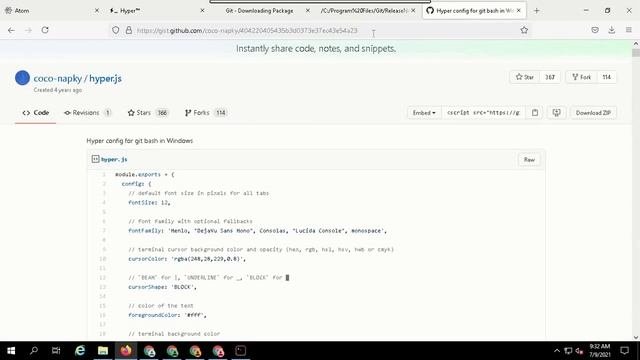Close the Hyper config gist tab
This screenshot has height=360, width=640.
(518, 11)
